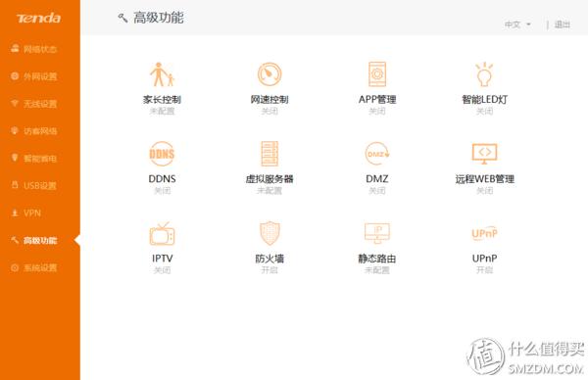Click the 关闭 status under IPTV
This screenshot has width=588, height=380.
tap(162, 270)
